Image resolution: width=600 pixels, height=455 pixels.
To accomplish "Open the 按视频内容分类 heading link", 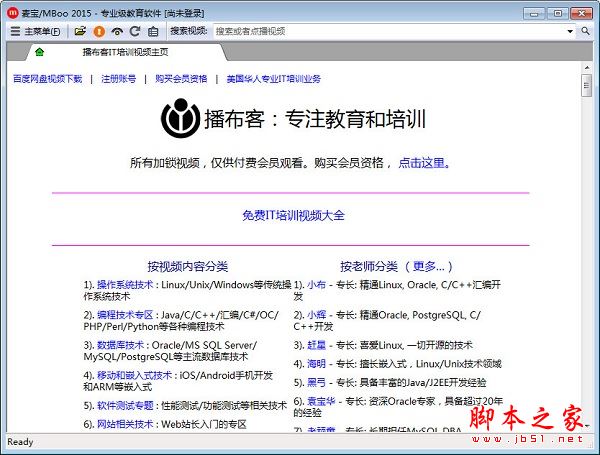I will click(188, 266).
